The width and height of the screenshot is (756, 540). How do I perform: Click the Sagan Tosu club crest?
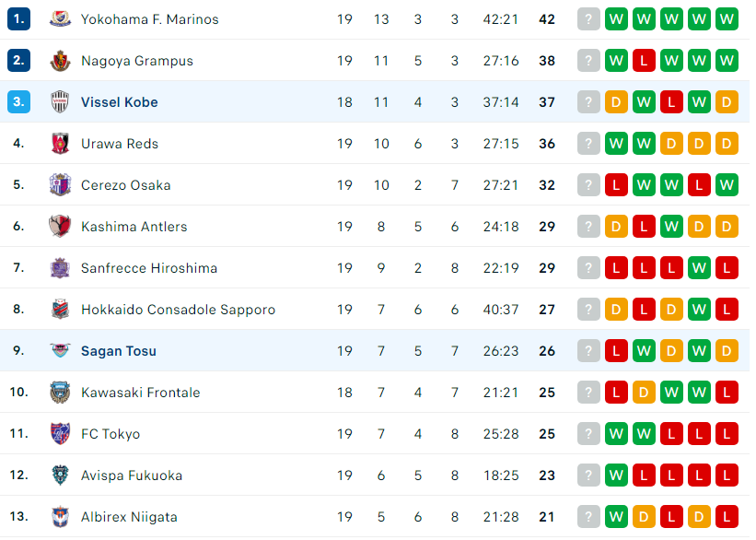(x=60, y=350)
